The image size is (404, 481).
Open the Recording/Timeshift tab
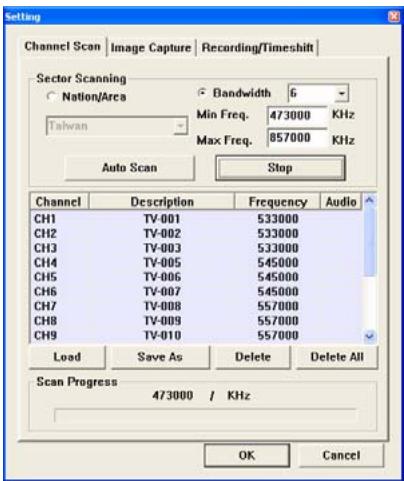pyautogui.click(x=257, y=48)
